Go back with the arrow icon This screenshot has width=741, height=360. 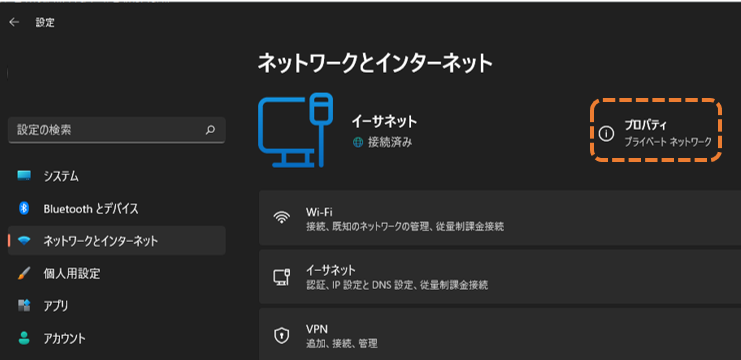pyautogui.click(x=14, y=22)
